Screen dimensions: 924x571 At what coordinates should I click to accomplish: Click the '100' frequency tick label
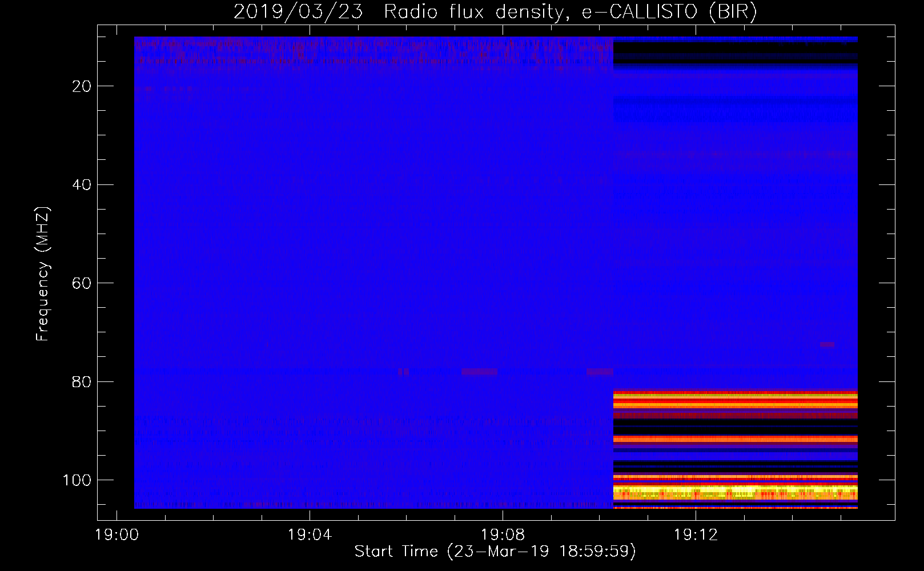point(78,480)
